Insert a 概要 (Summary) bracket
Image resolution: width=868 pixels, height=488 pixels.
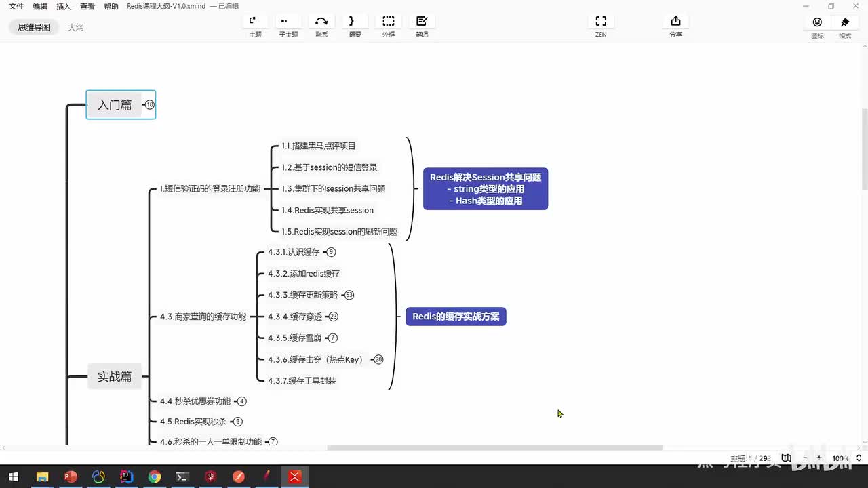(355, 22)
